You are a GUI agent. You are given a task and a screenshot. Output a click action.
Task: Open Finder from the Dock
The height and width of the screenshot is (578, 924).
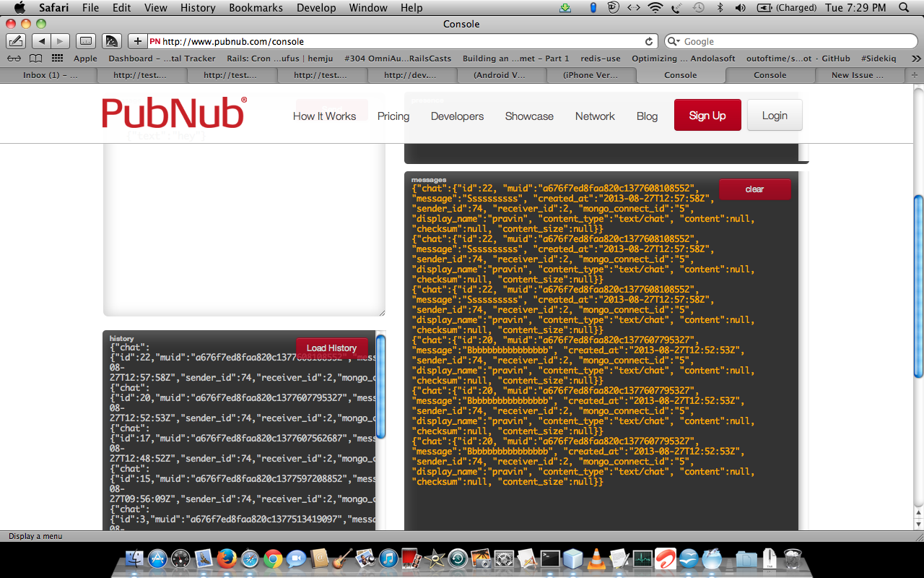pos(135,558)
